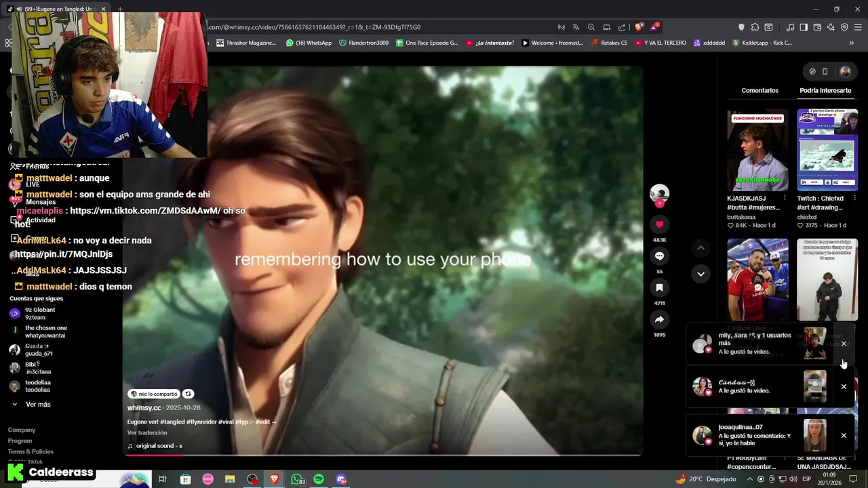868x488 pixels.
Task: Click the Brave Shields lion icon
Action: coord(639,27)
